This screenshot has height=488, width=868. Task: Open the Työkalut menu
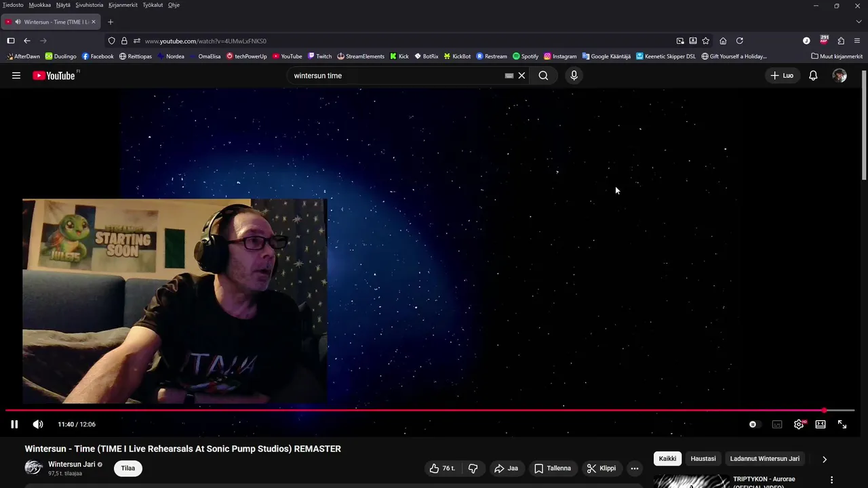coord(153,5)
